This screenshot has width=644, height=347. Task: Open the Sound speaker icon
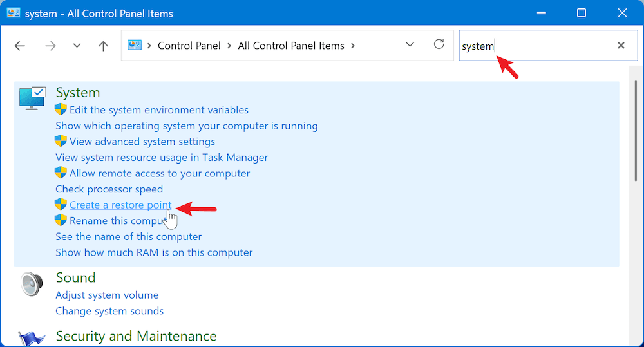tap(32, 284)
